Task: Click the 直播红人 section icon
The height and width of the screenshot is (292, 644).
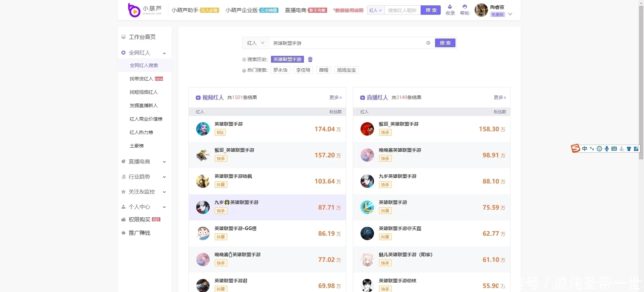Action: coord(363,98)
